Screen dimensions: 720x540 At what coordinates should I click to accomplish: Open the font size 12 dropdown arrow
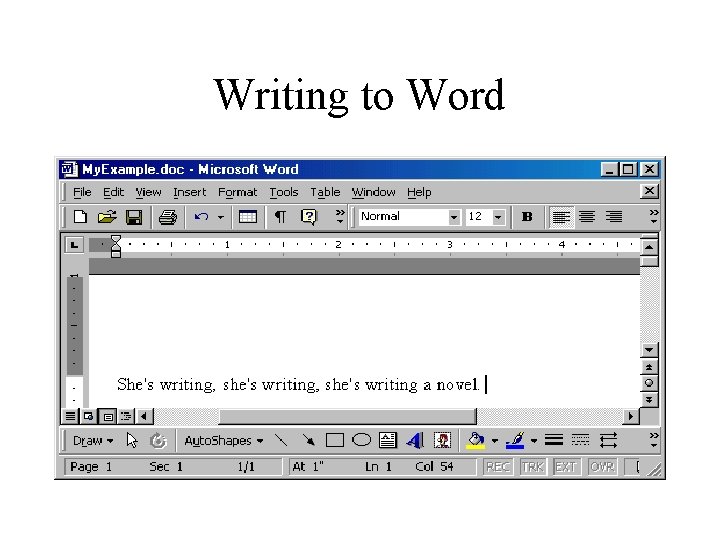coord(498,217)
